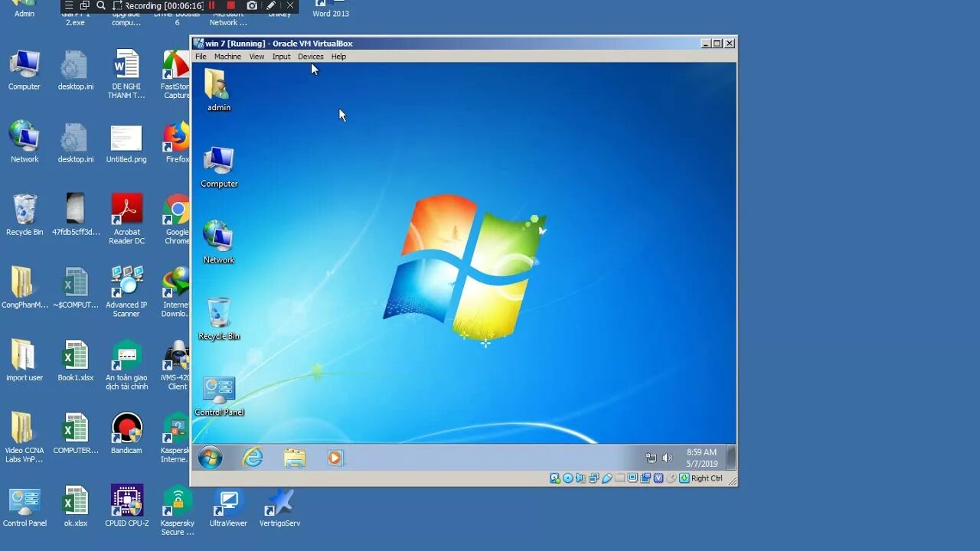980x551 pixels.
Task: Select the Video CCNA Labs folder
Action: point(24,438)
